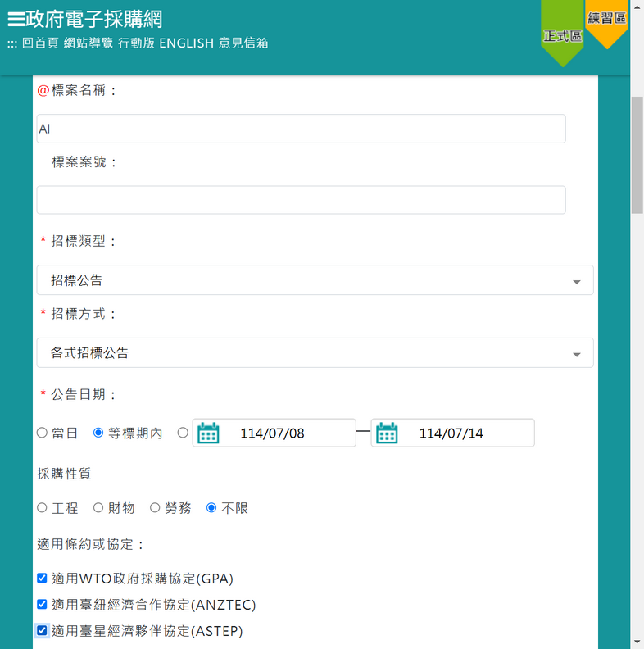
Task: Uncheck 適用WTO政府採購協定(GPA) checkbox
Action: pyautogui.click(x=43, y=579)
